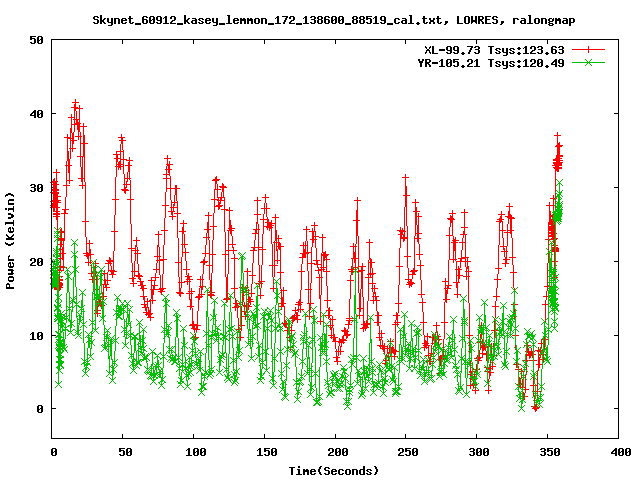Click the y-axis tick label 50
Viewport: 640px width, 480px height.
(x=36, y=40)
